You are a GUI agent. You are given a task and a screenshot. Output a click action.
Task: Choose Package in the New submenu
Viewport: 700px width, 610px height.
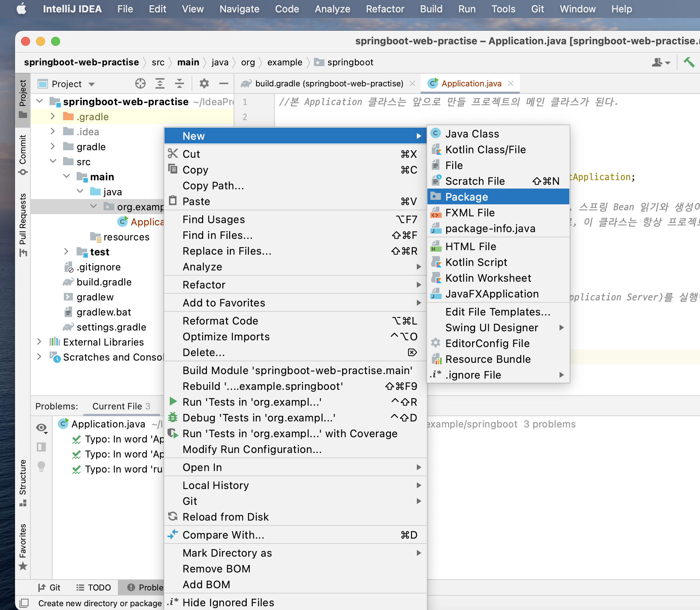(498, 197)
